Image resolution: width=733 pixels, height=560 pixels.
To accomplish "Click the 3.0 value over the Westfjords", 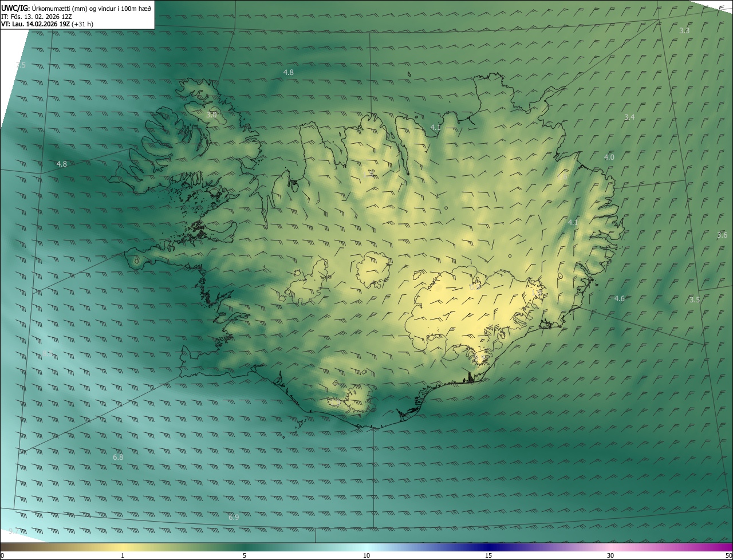I will coord(211,115).
